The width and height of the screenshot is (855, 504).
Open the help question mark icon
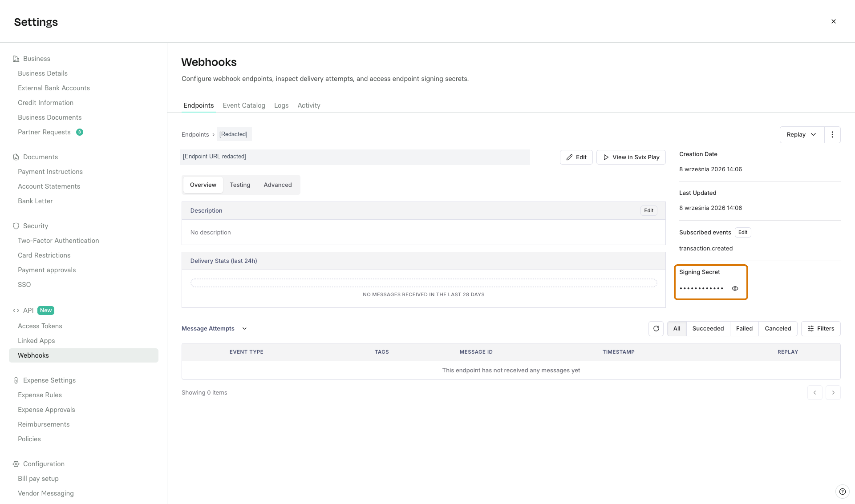[842, 492]
